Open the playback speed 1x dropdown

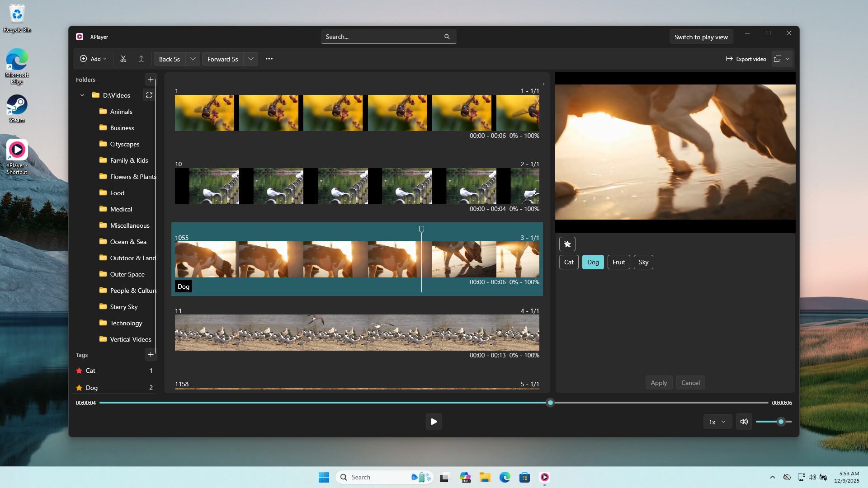[717, 422]
